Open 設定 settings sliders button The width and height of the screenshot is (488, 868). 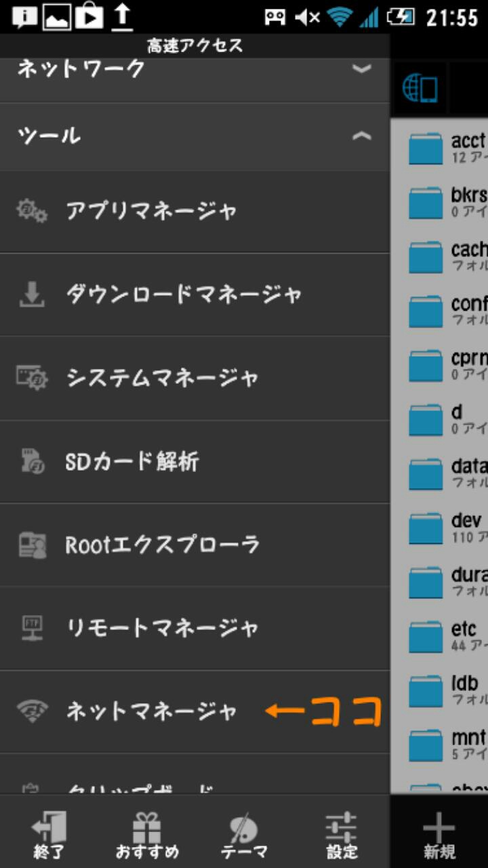tap(342, 835)
